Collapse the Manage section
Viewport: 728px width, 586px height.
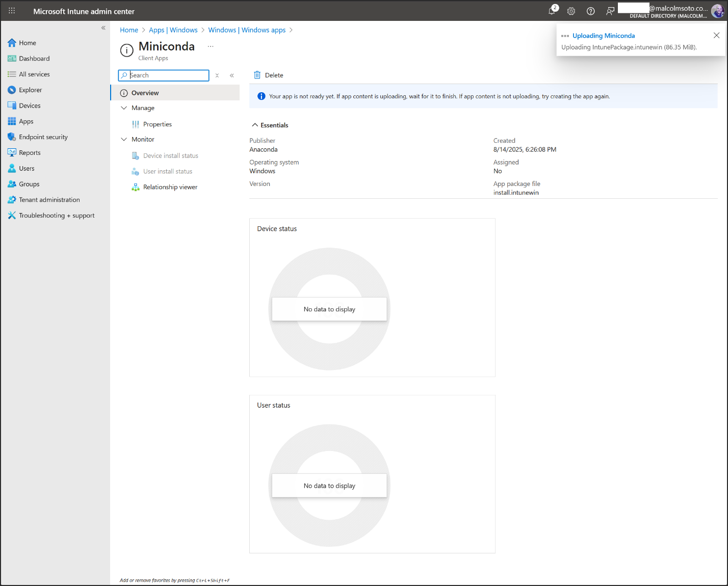[x=124, y=108]
